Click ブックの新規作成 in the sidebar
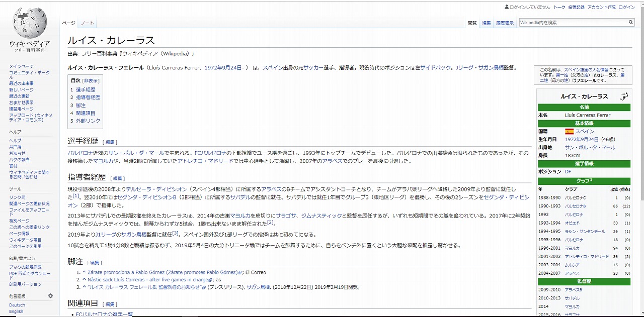Image resolution: width=644 pixels, height=317 pixels. point(25,267)
